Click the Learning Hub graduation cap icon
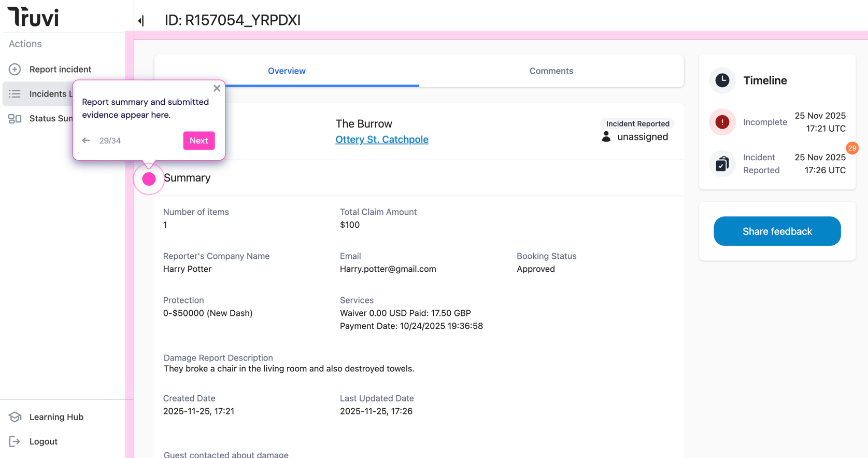The height and width of the screenshot is (458, 868). pyautogui.click(x=15, y=417)
